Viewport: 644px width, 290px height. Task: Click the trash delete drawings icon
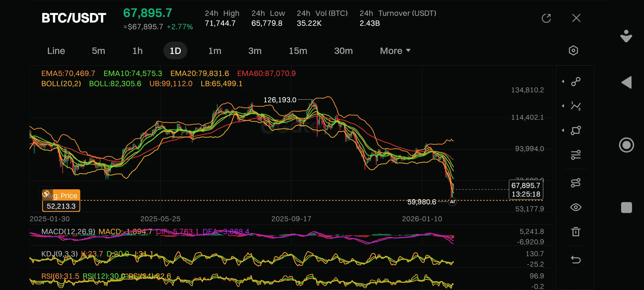pos(576,232)
